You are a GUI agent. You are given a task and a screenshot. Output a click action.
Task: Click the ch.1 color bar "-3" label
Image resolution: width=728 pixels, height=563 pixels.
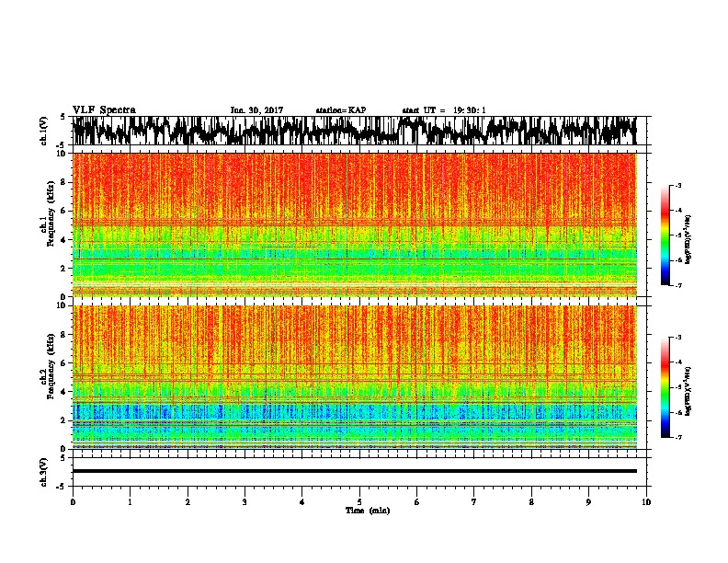click(x=678, y=186)
